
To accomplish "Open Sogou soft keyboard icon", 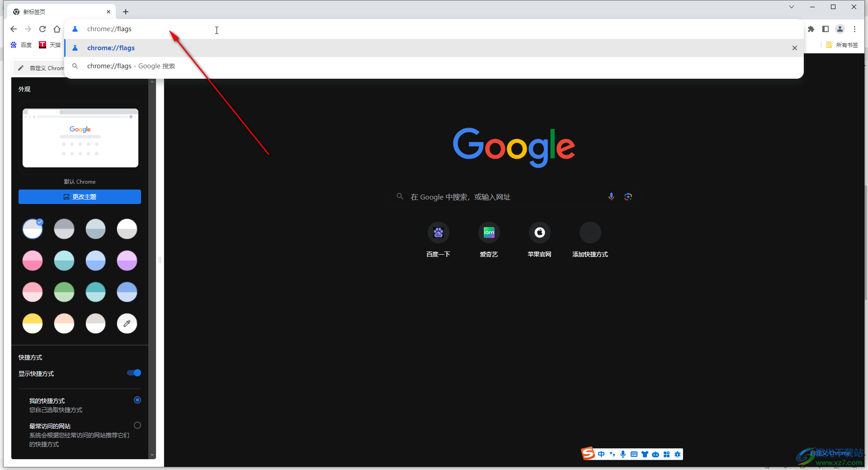I will click(x=634, y=454).
